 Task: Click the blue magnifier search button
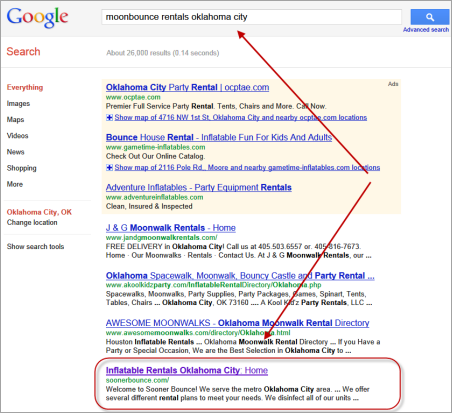point(430,17)
